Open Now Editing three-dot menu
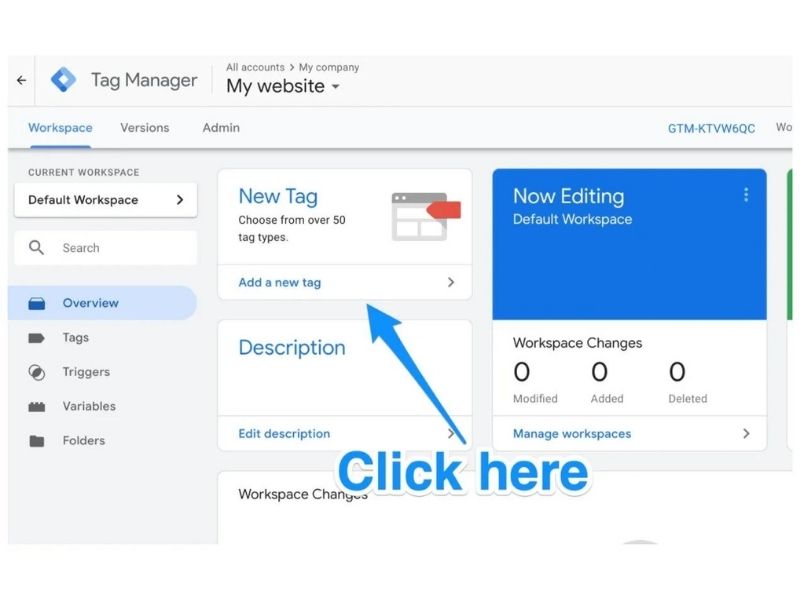 pyautogui.click(x=746, y=195)
